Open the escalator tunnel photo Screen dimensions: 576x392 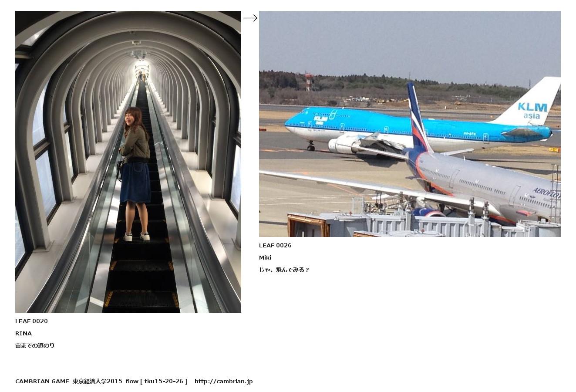pos(128,162)
